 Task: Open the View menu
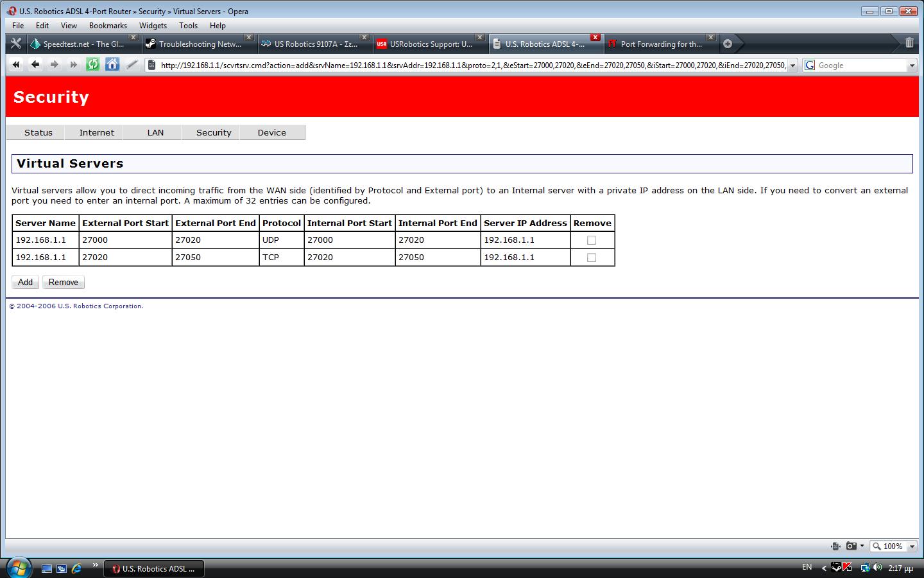point(69,26)
